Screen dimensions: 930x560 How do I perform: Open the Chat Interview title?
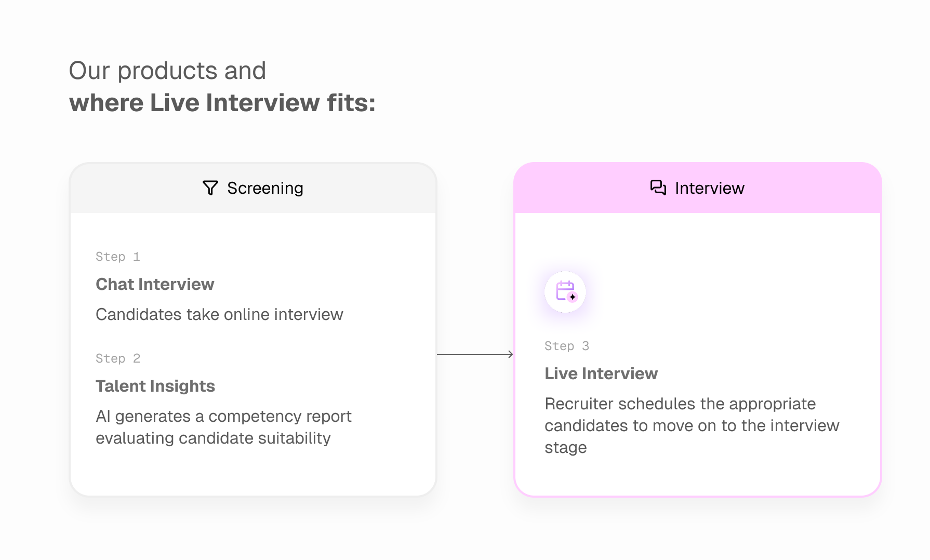pos(155,284)
